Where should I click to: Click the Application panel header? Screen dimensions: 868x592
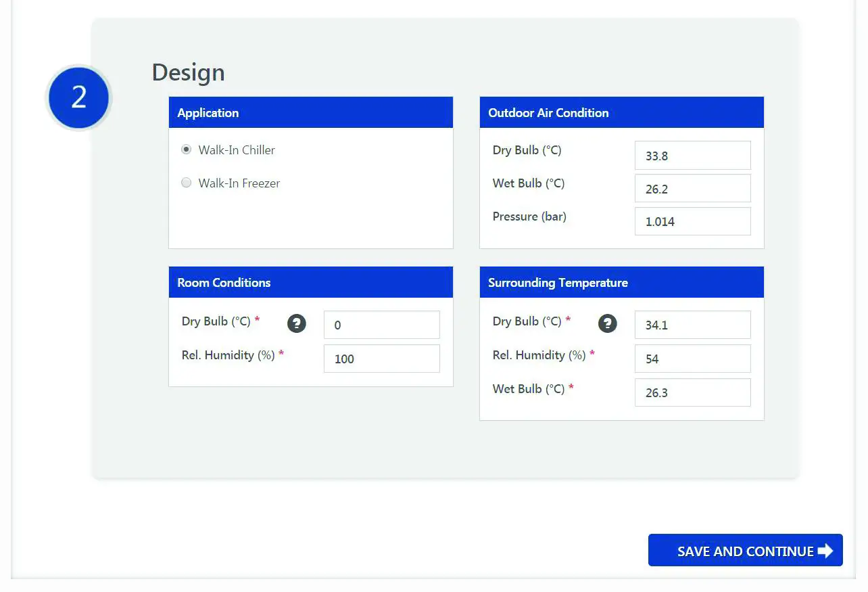(310, 112)
